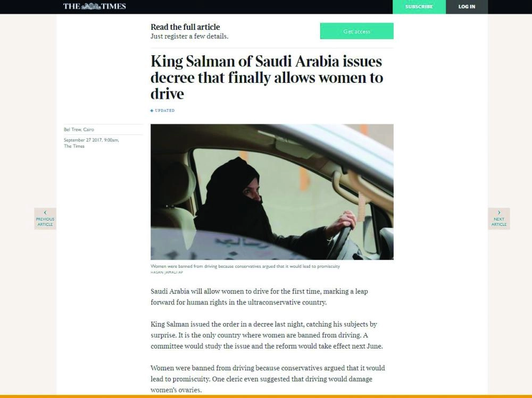Click The Times logo in header
Screen dimensions: 532x398
[94, 6]
